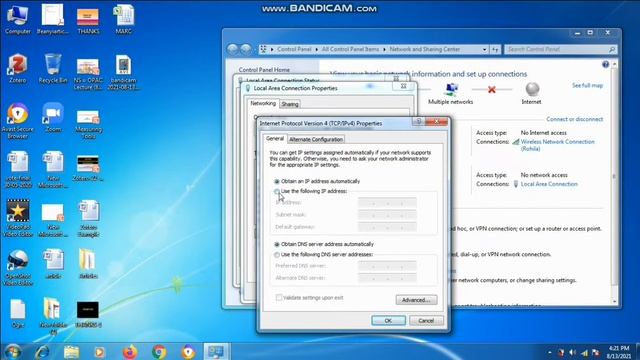Open Internet Explorer from the taskbar
This screenshot has width=640, height=360.
42,351
